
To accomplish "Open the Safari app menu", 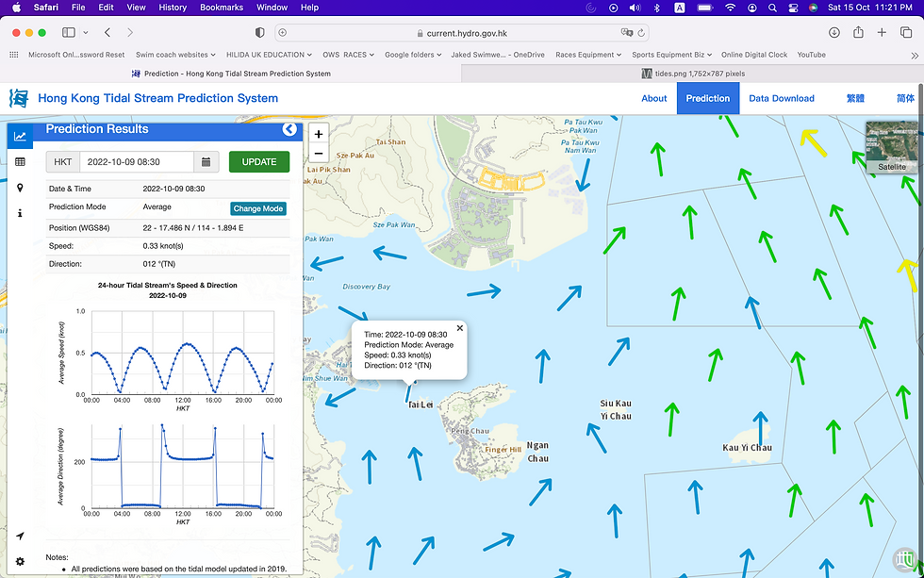I will pyautogui.click(x=46, y=8).
